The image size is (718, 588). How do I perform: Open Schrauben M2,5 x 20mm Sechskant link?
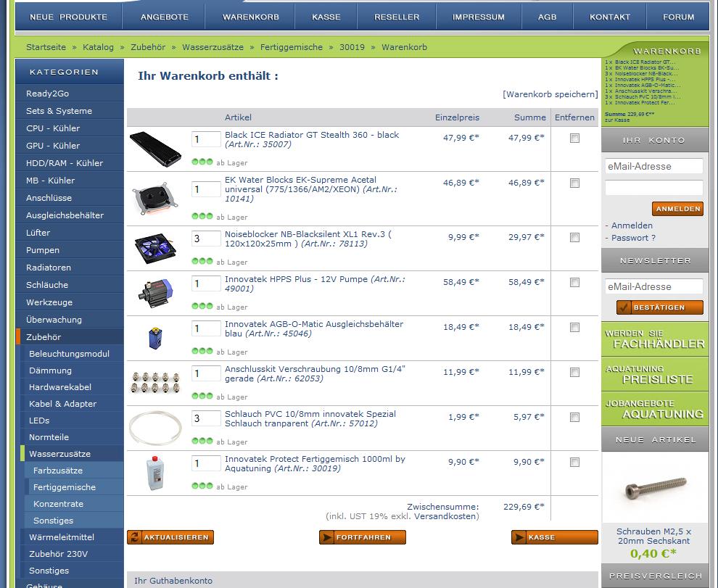[653, 537]
